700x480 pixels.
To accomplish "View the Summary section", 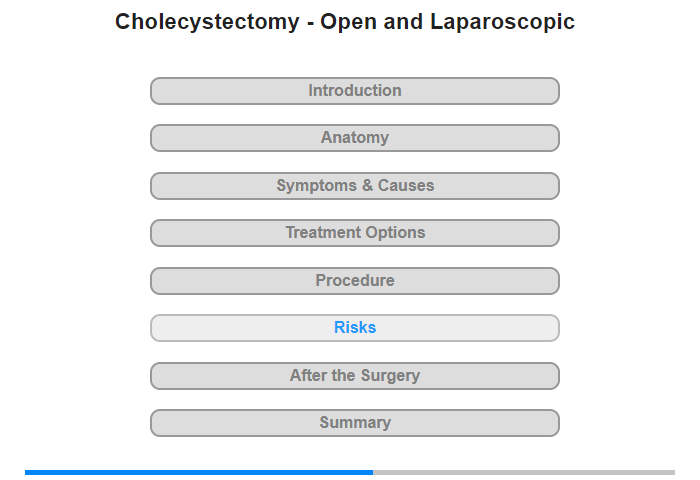I will point(355,423).
